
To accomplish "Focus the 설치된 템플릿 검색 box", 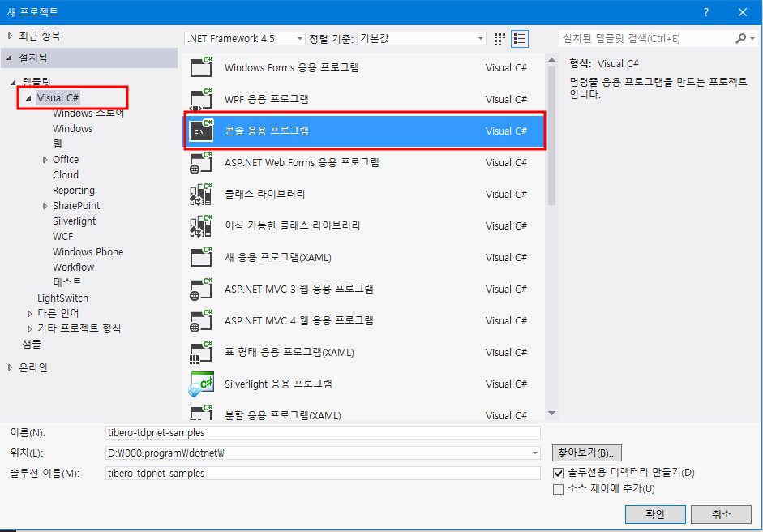I will click(x=647, y=38).
